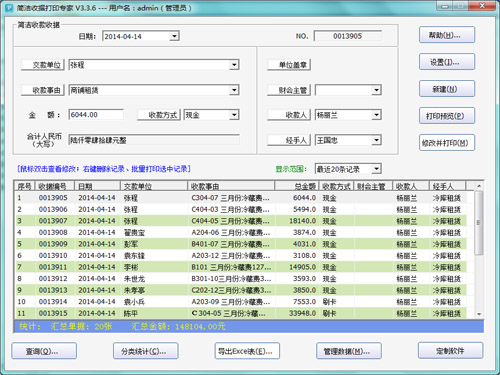The image size is (500, 375).
Task: Export data with 导出Excel表(E)
Action: click(x=247, y=351)
